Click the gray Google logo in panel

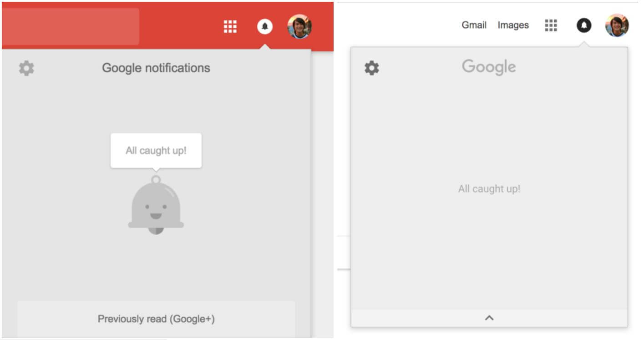[489, 67]
